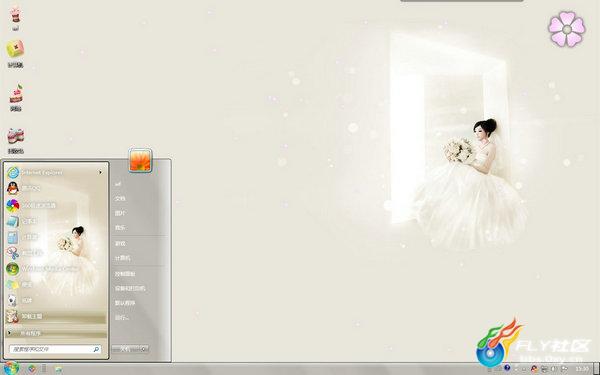Click the Windows Start orb
The height and width of the screenshot is (375, 600).
11,368
